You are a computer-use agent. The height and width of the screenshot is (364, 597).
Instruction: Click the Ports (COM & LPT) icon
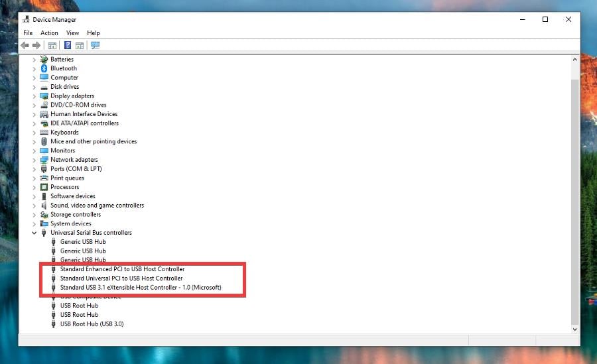[x=44, y=168]
